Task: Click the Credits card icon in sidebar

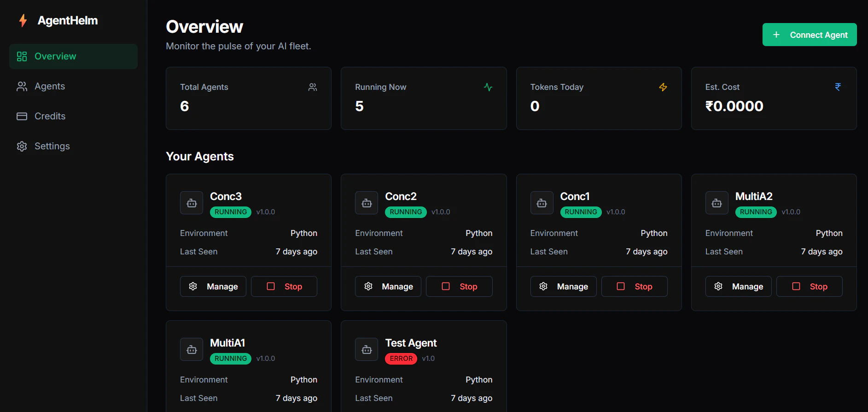Action: click(22, 116)
